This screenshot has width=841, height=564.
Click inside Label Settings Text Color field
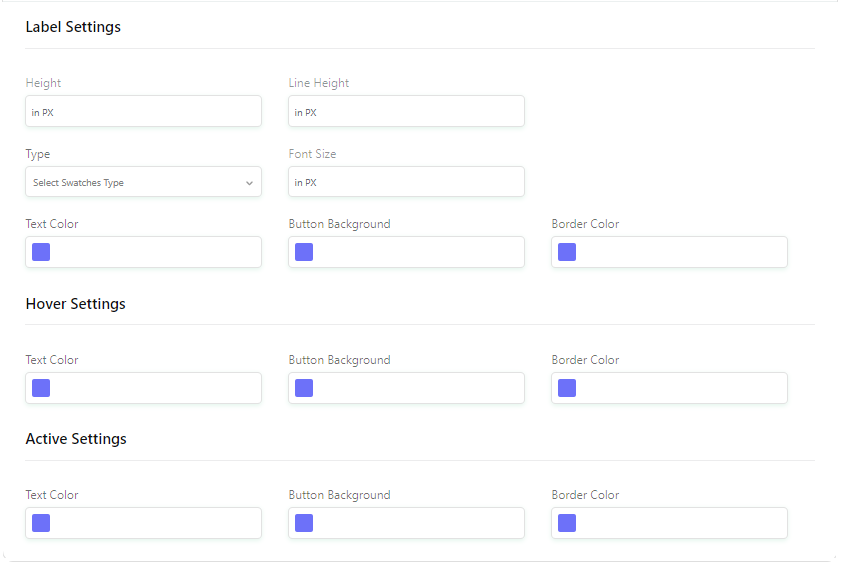tap(143, 252)
